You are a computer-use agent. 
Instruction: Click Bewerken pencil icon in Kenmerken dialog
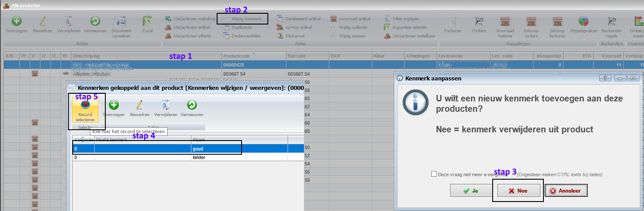(139, 105)
